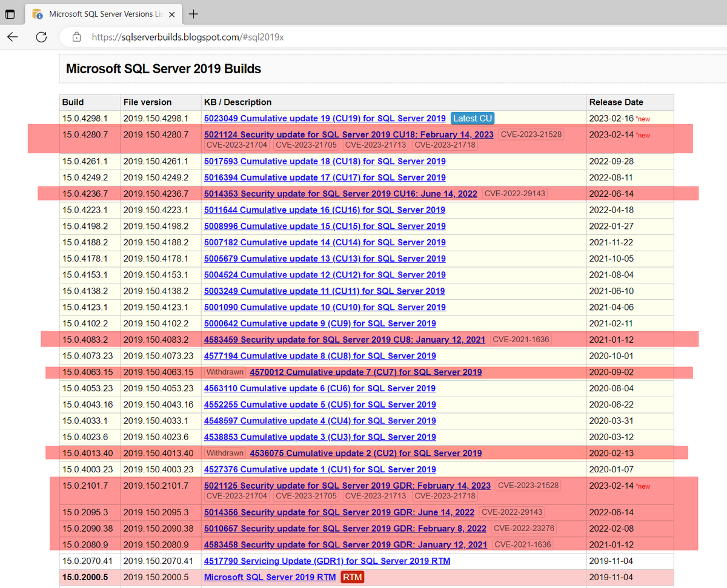
Task: Open Microsoft SQL Server 2019 RTM link
Action: (270, 577)
